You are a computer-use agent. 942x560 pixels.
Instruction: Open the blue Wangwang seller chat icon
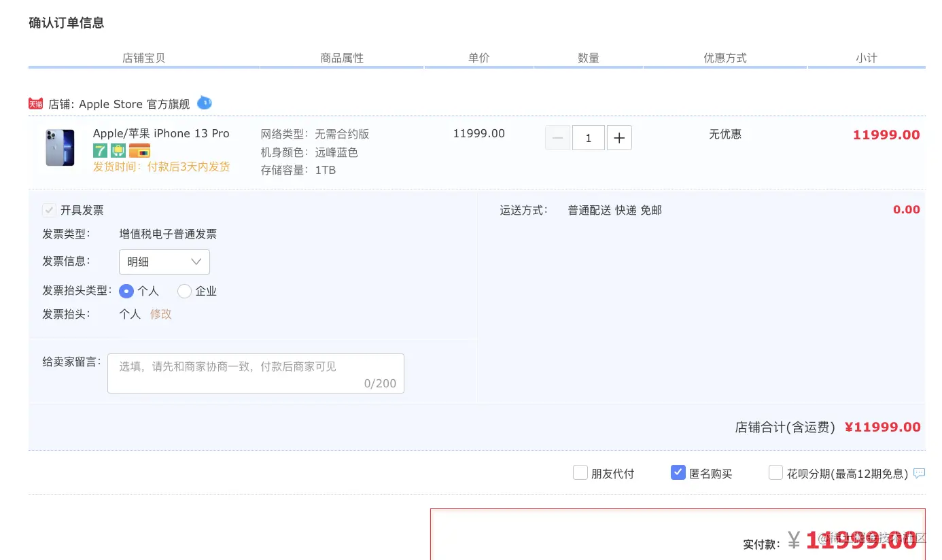click(x=204, y=103)
